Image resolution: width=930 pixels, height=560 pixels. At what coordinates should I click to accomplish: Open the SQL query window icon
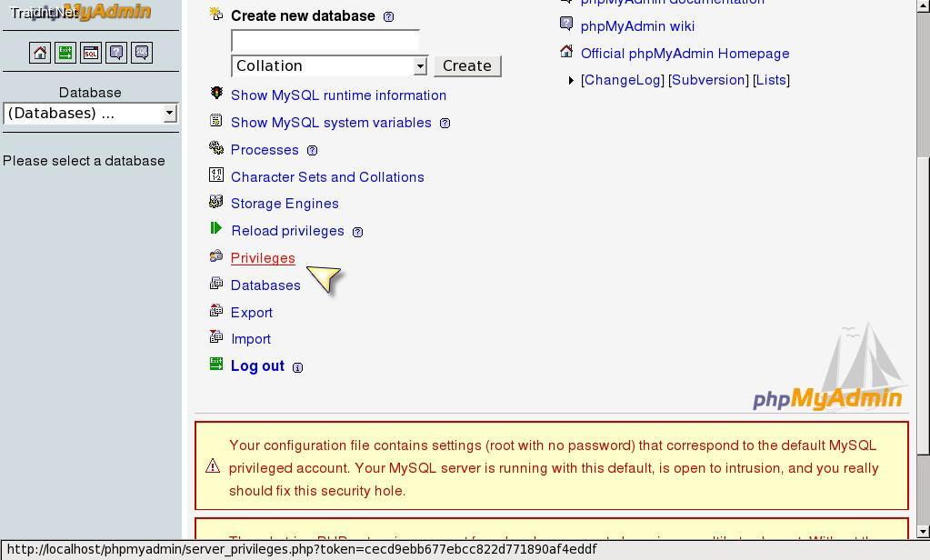[x=91, y=53]
